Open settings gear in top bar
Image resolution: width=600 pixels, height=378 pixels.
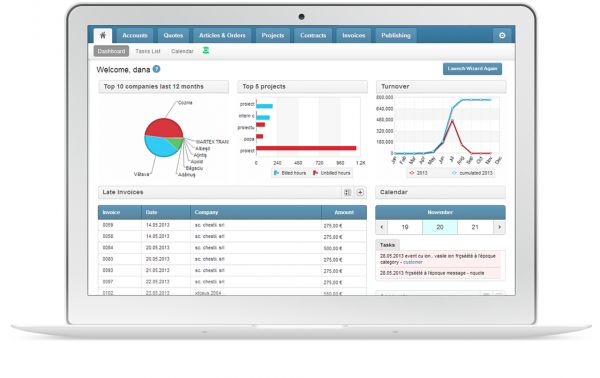click(x=502, y=35)
